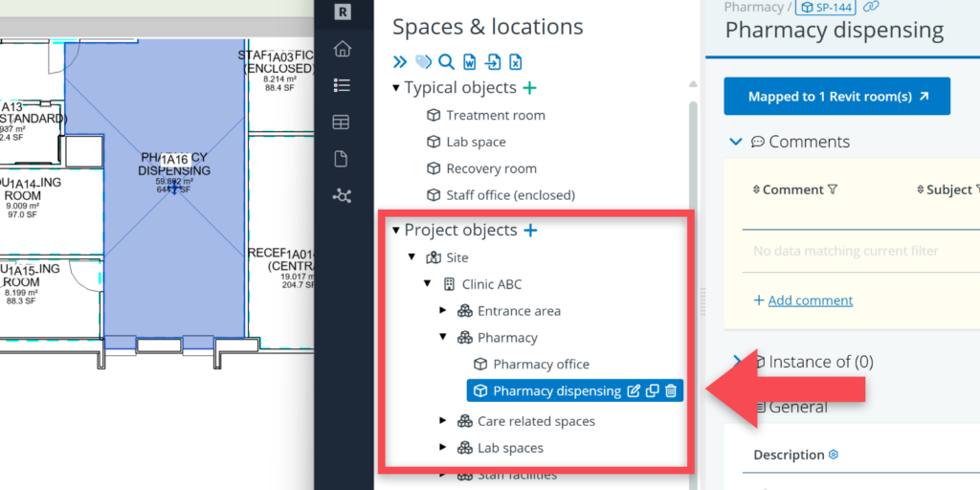Click Mapped to 1 Revit room(s) button
Viewport: 980px width, 490px height.
(x=836, y=97)
